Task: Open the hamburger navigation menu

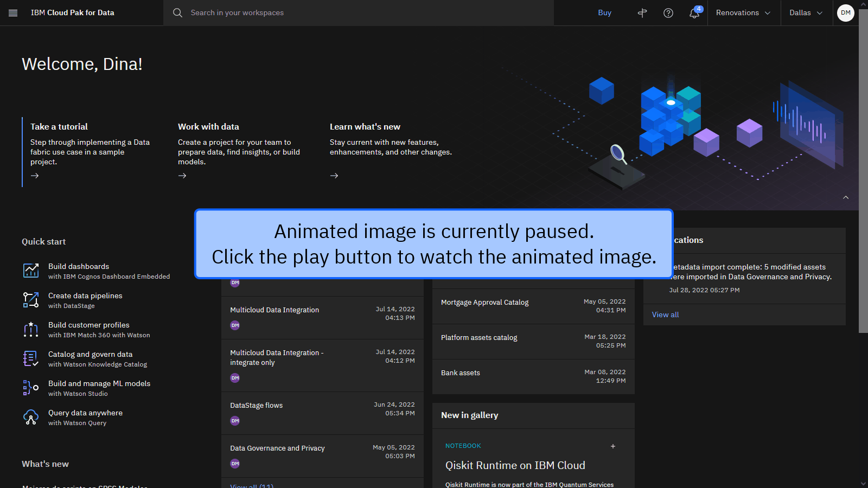Action: [13, 13]
